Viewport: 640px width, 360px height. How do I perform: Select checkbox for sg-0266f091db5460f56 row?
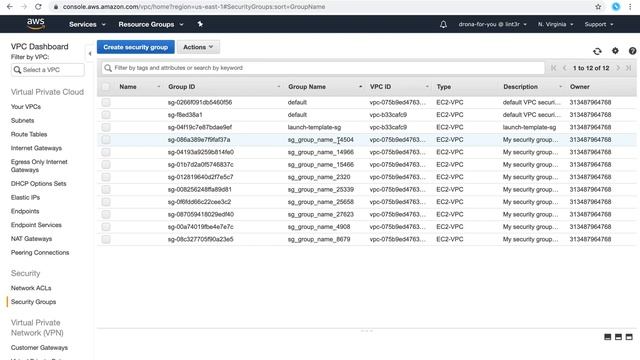pyautogui.click(x=106, y=102)
